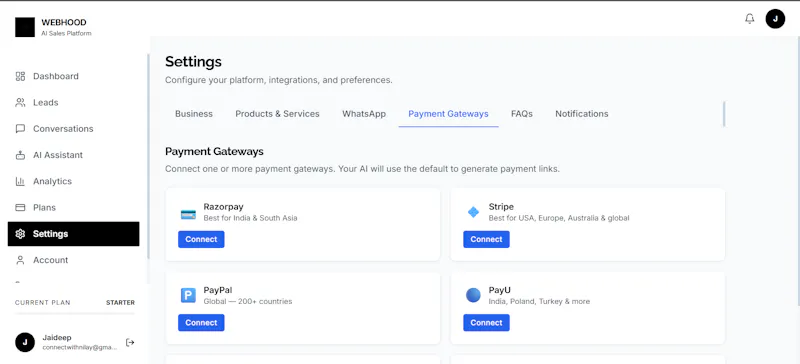The width and height of the screenshot is (800, 364).
Task: Click the Dashboard grid icon
Action: click(x=20, y=76)
